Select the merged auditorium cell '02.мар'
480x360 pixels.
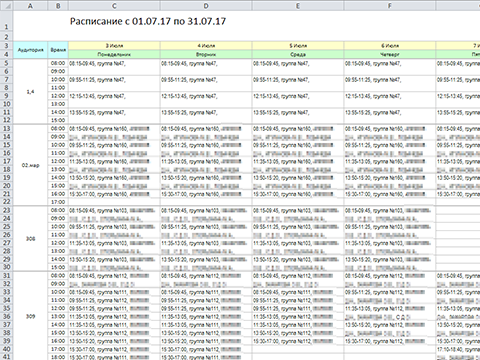click(x=30, y=165)
